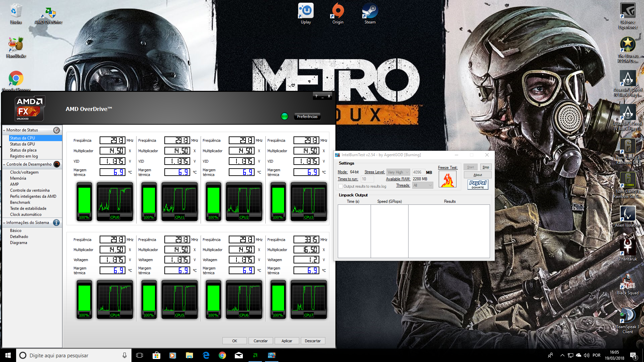Image resolution: width=644 pixels, height=362 pixels.
Task: Click the CPU3 usage history graph
Action: (x=309, y=201)
